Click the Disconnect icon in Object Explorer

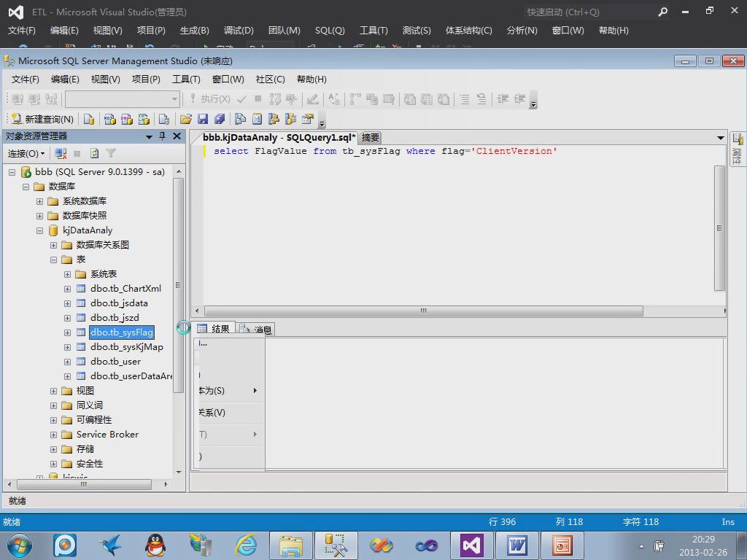click(61, 153)
